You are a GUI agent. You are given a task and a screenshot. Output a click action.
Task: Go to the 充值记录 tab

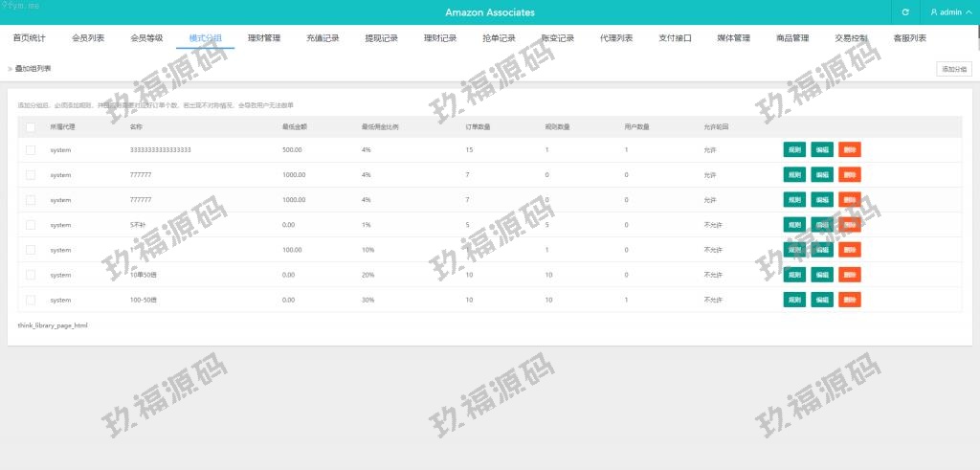coord(323,38)
